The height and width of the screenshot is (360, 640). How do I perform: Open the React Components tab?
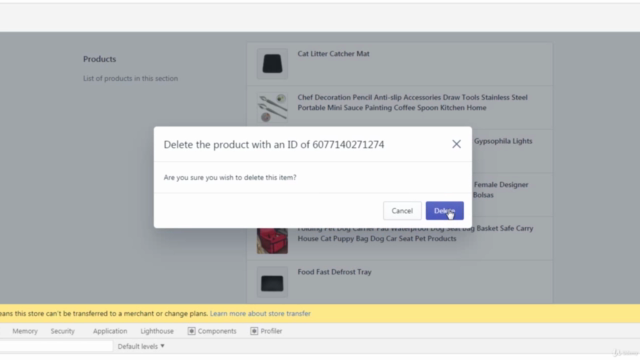(x=212, y=331)
